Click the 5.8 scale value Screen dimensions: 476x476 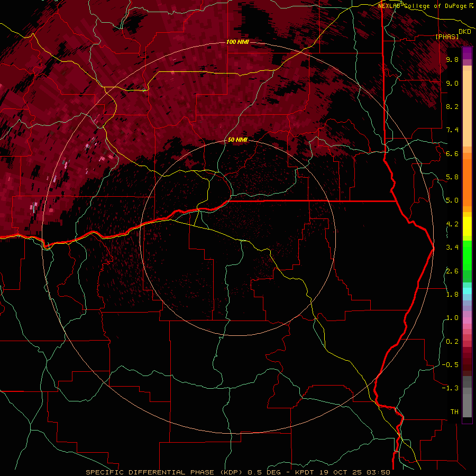[x=452, y=177]
